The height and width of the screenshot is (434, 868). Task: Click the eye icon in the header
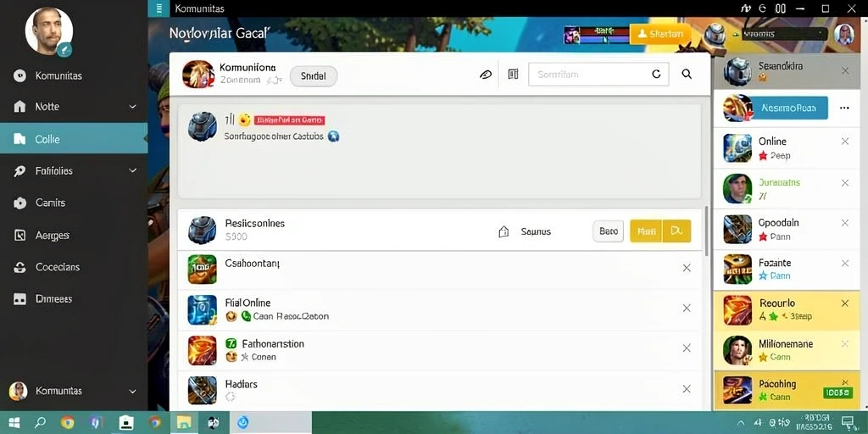486,75
